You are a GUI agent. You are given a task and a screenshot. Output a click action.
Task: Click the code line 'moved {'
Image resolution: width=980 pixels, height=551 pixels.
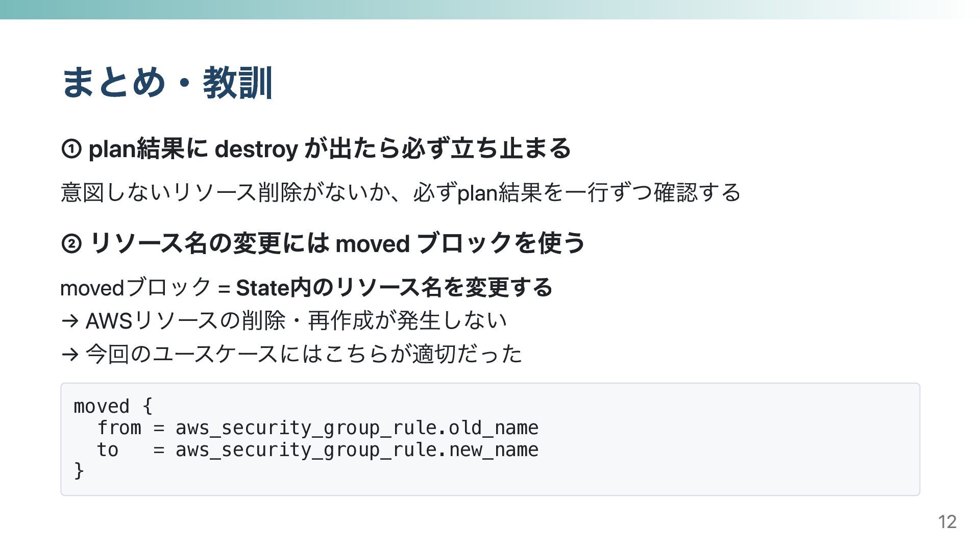tap(113, 407)
